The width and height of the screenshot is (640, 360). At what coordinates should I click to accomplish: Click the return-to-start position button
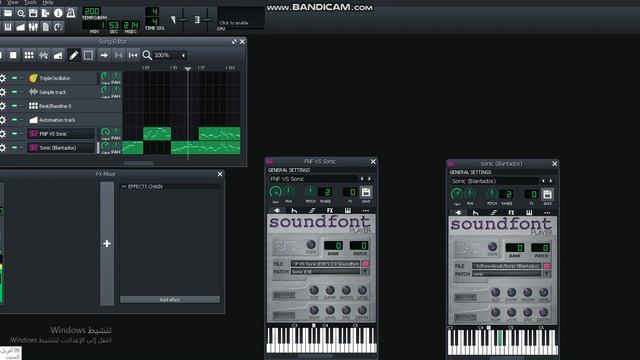(133, 55)
